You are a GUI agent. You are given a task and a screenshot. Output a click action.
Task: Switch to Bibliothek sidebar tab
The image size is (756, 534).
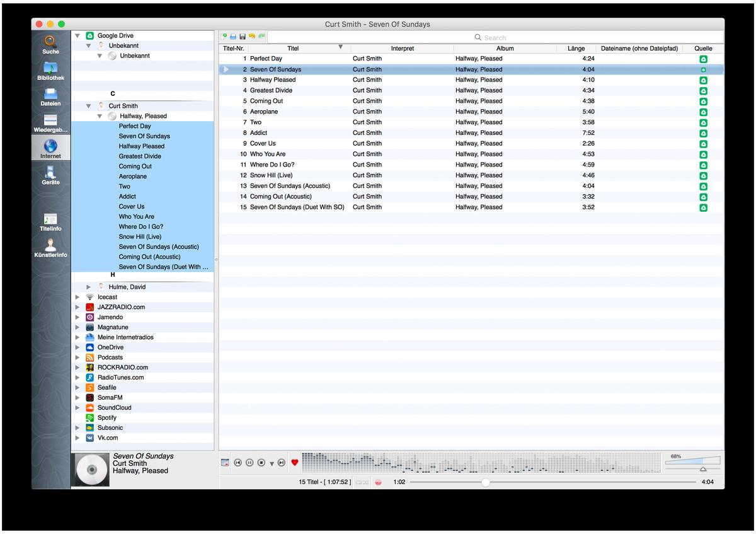(50, 70)
